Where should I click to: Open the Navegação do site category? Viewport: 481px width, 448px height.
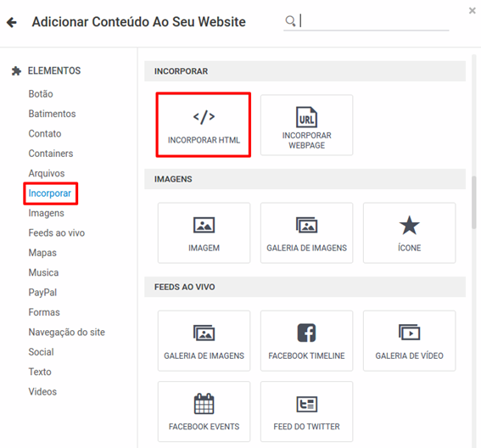coord(66,332)
